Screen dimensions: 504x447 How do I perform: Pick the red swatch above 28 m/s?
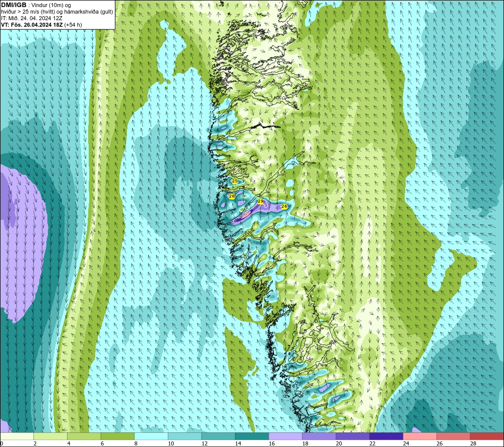click(487, 436)
